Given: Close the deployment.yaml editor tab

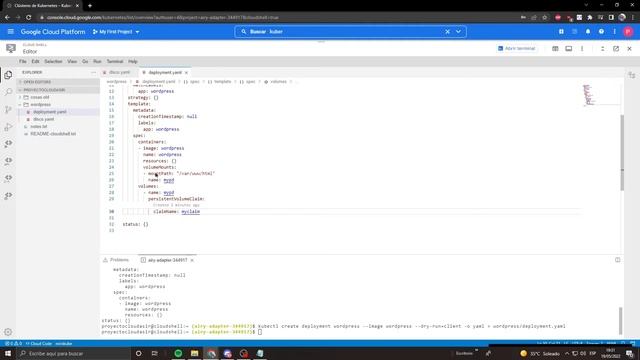Looking at the screenshot, I should [x=186, y=73].
